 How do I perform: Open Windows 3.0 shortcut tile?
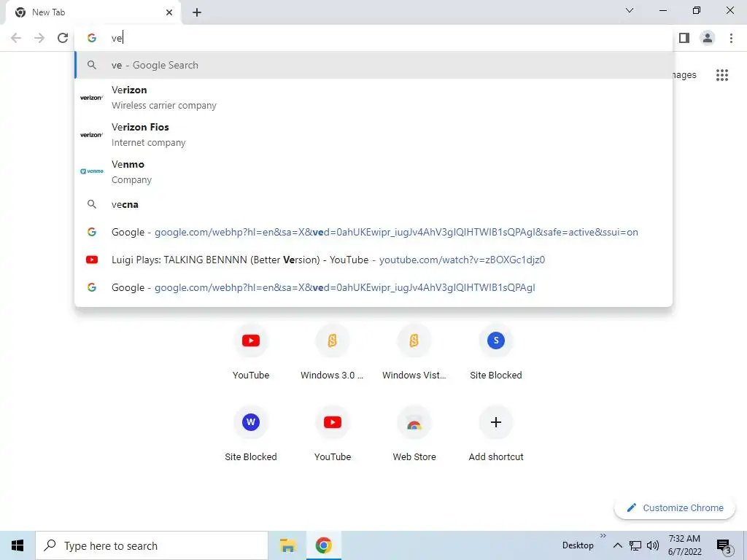(x=332, y=352)
